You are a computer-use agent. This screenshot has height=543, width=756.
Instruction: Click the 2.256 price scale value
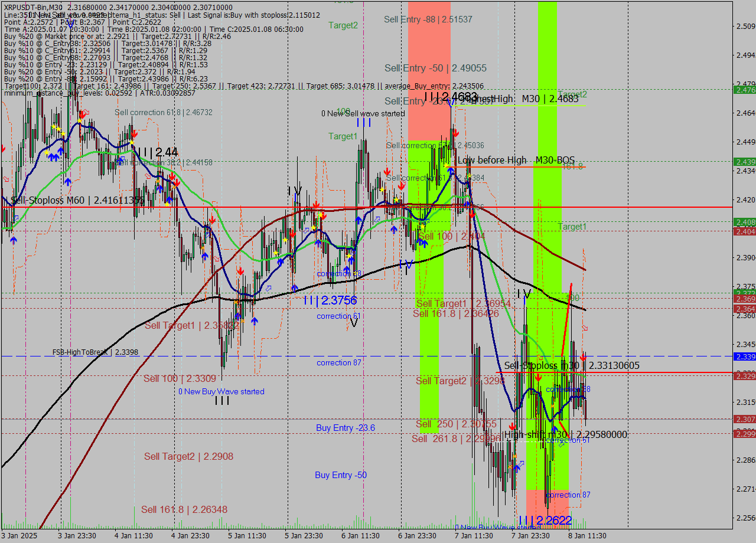[x=746, y=518]
